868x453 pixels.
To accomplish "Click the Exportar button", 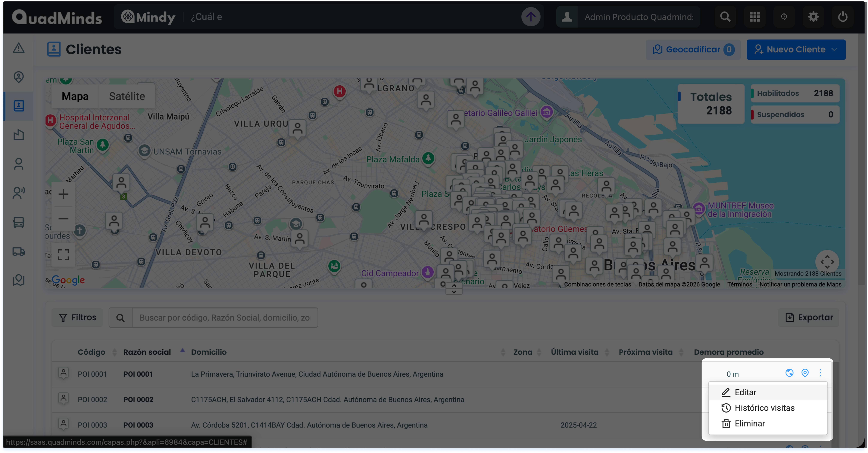I will tap(809, 317).
